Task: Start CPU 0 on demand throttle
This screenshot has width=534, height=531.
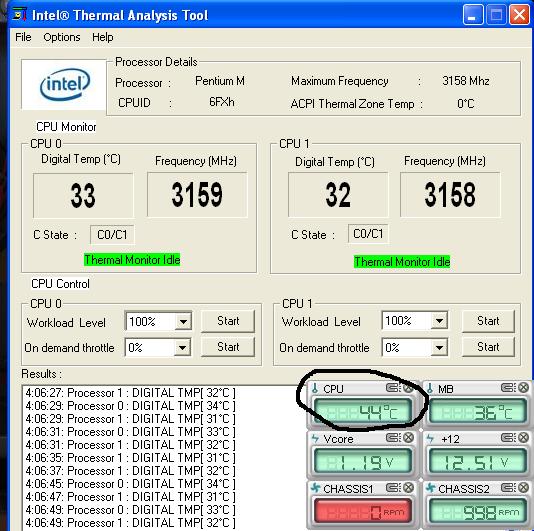Action: 228,347
